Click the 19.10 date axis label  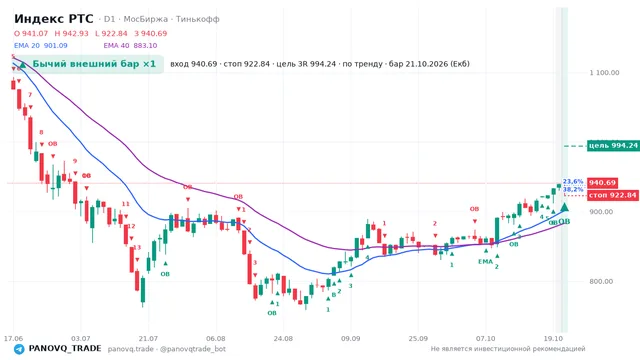(553, 338)
